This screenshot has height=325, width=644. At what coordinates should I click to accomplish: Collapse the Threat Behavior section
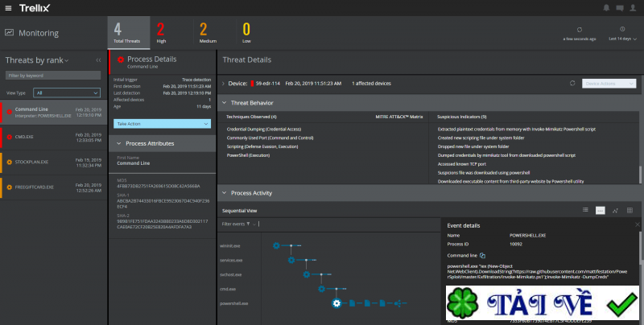[x=225, y=103]
